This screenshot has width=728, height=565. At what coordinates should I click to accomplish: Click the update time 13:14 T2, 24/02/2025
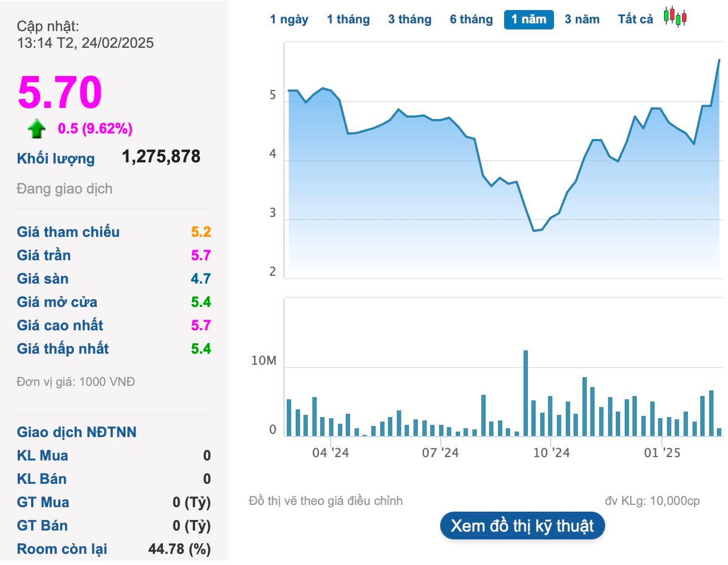tap(86, 43)
